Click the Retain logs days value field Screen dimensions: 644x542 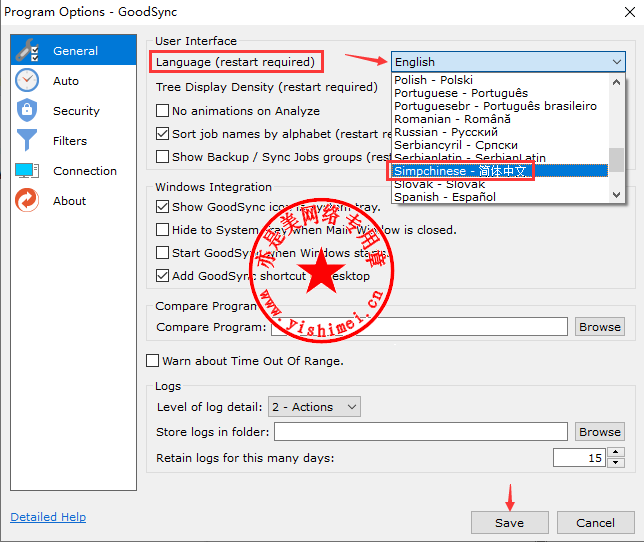579,458
